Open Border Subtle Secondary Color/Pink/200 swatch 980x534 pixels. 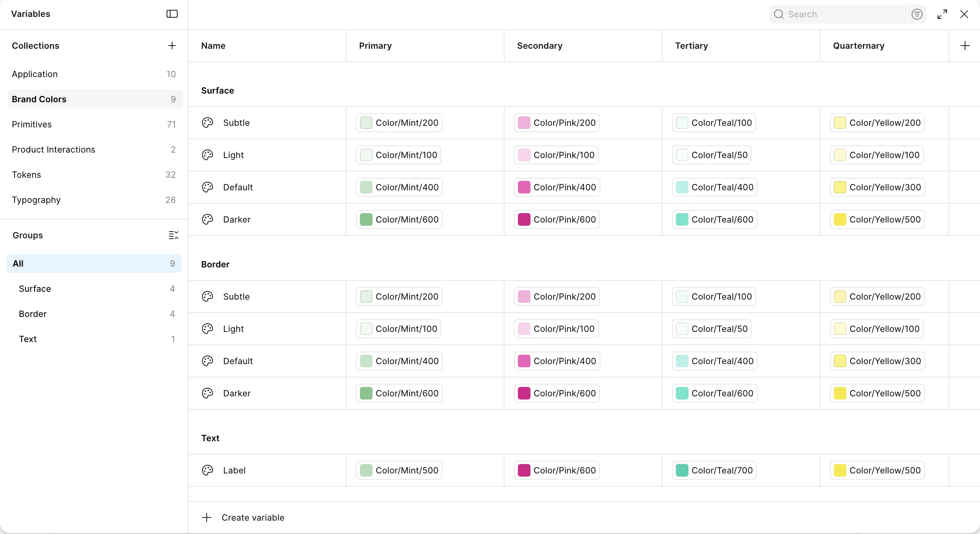point(524,296)
